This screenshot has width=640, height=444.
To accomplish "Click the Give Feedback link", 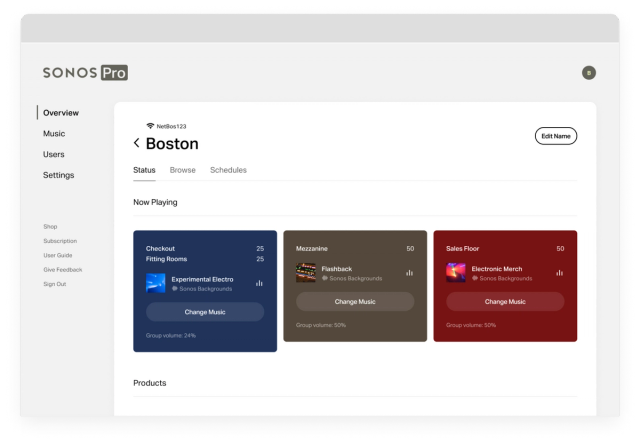I will [62, 269].
